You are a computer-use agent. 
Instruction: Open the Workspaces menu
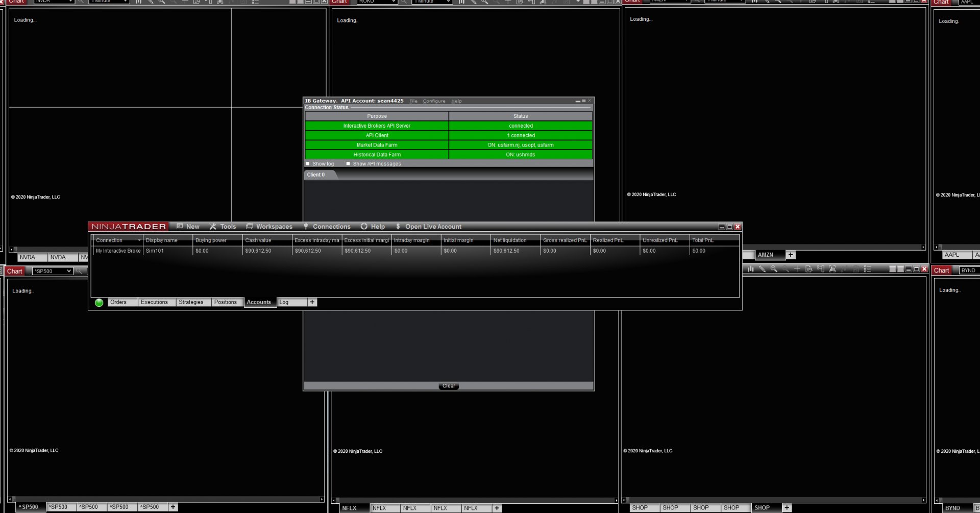(269, 227)
